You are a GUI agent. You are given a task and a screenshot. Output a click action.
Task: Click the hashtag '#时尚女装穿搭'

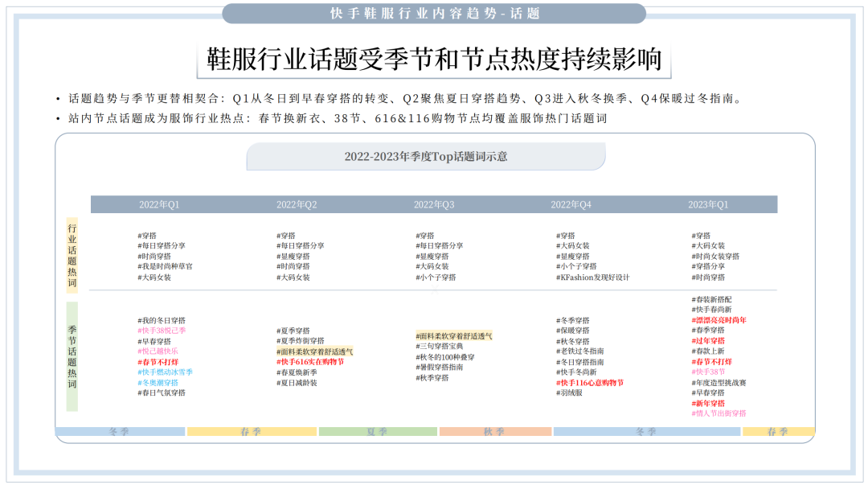pyautogui.click(x=715, y=257)
